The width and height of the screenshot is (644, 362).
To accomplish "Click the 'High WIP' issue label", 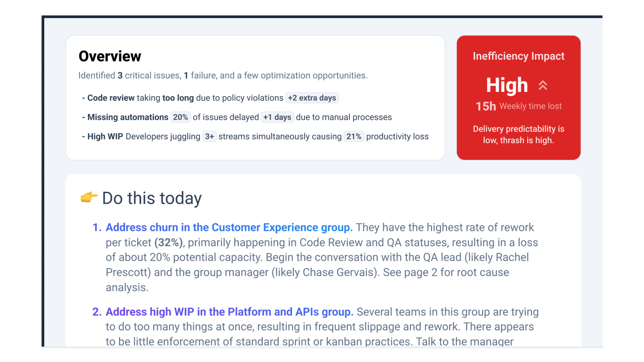I will pos(105,137).
